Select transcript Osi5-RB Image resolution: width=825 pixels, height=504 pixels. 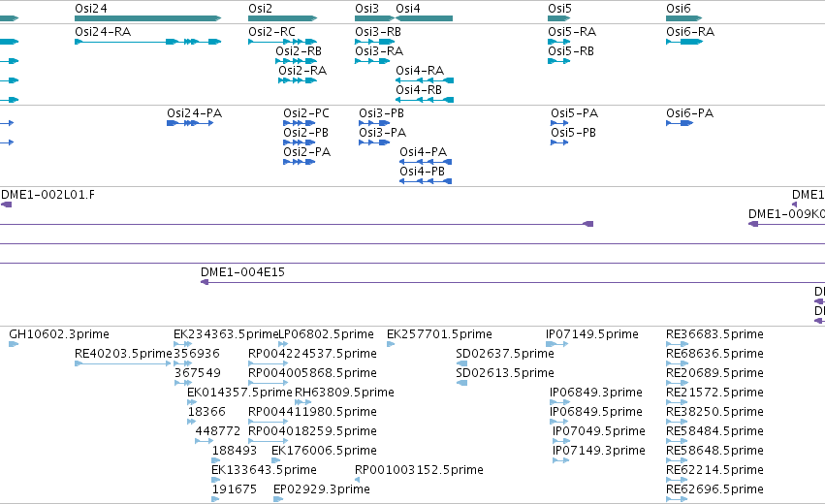[x=558, y=61]
